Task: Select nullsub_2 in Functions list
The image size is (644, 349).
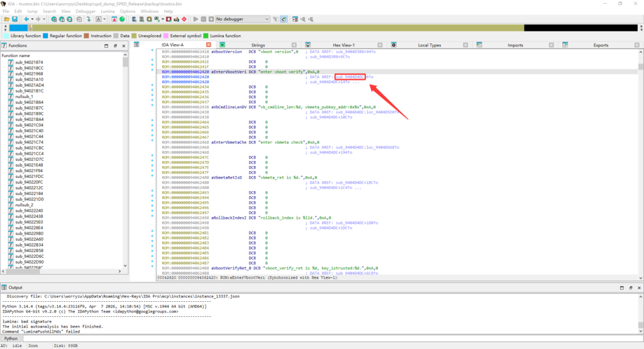Action: 25,205
